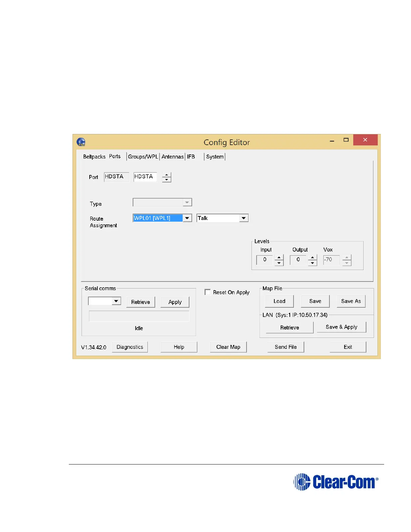Click Retrieve in Serial comms

coord(141,302)
